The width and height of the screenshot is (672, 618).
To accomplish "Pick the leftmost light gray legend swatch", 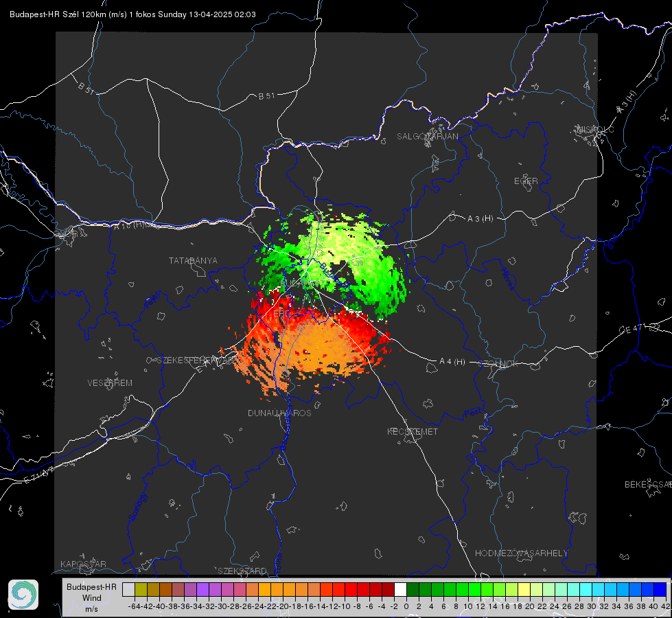I will 128,589.
